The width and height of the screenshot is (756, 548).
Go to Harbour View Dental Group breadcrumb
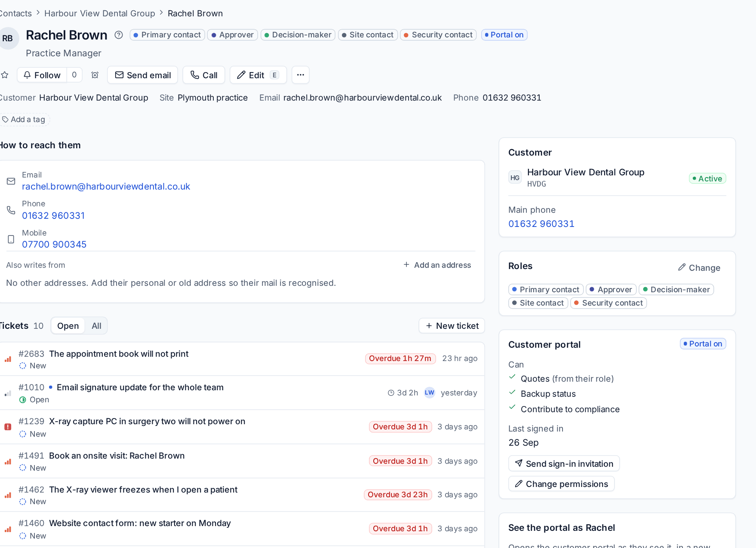click(100, 13)
